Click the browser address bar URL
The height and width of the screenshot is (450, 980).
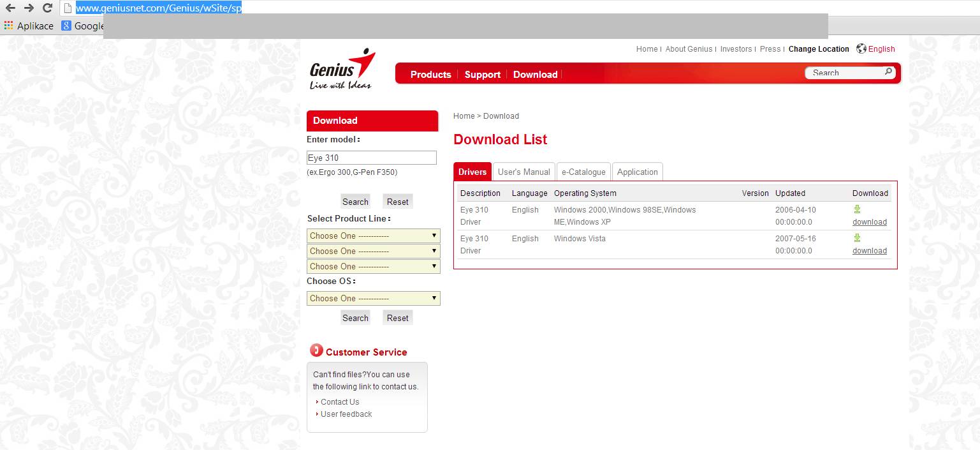[x=159, y=8]
